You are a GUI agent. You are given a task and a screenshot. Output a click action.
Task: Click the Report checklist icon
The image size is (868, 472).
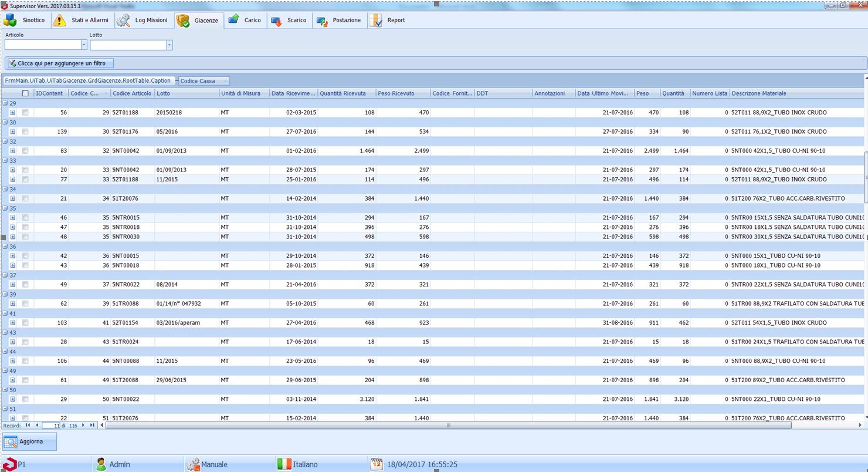tap(376, 21)
